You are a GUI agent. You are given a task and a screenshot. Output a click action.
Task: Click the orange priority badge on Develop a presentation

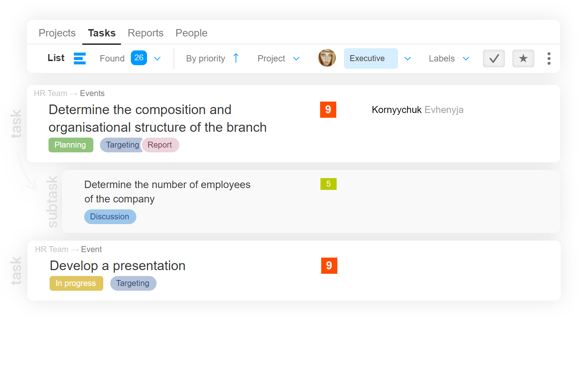[x=329, y=266]
